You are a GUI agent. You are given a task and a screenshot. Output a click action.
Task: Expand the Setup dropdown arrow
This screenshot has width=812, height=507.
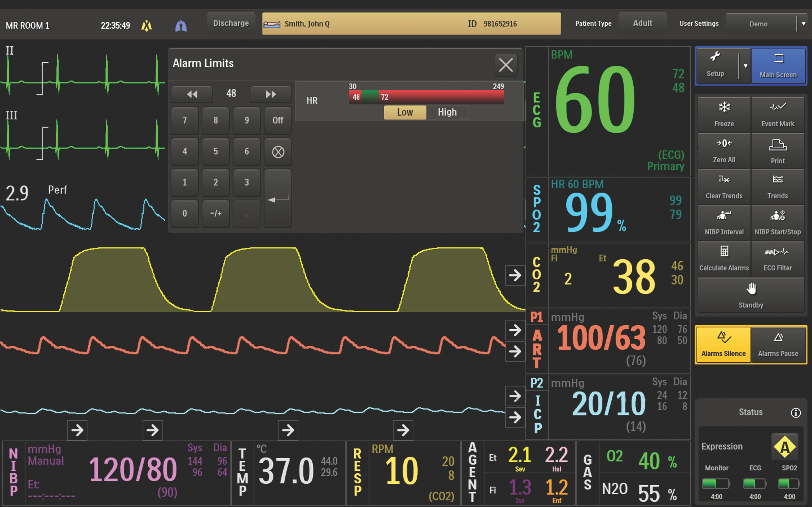coord(745,66)
